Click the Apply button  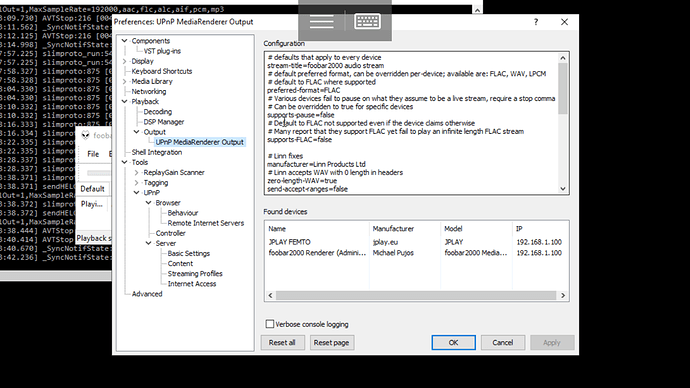pos(552,342)
